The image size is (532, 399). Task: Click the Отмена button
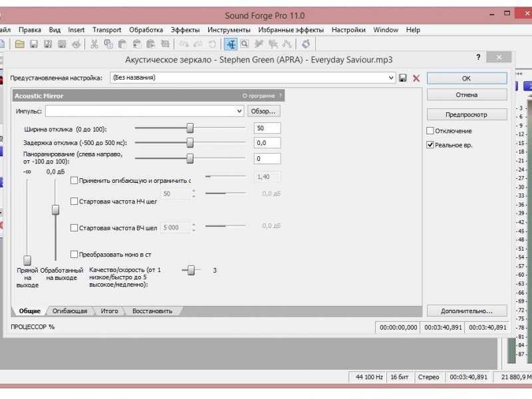pyautogui.click(x=467, y=94)
